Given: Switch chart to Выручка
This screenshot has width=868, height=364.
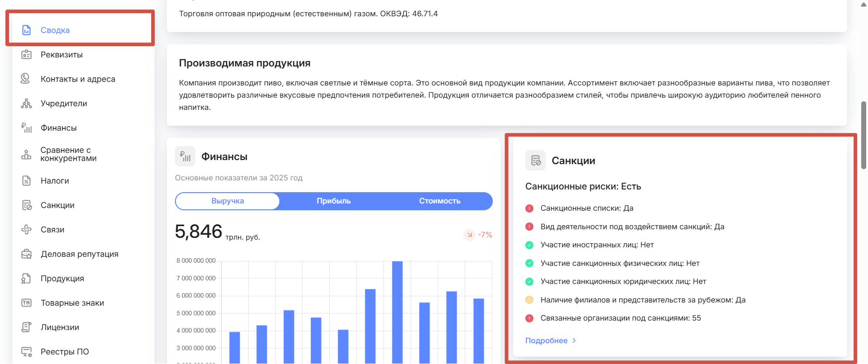Looking at the screenshot, I should point(227,201).
